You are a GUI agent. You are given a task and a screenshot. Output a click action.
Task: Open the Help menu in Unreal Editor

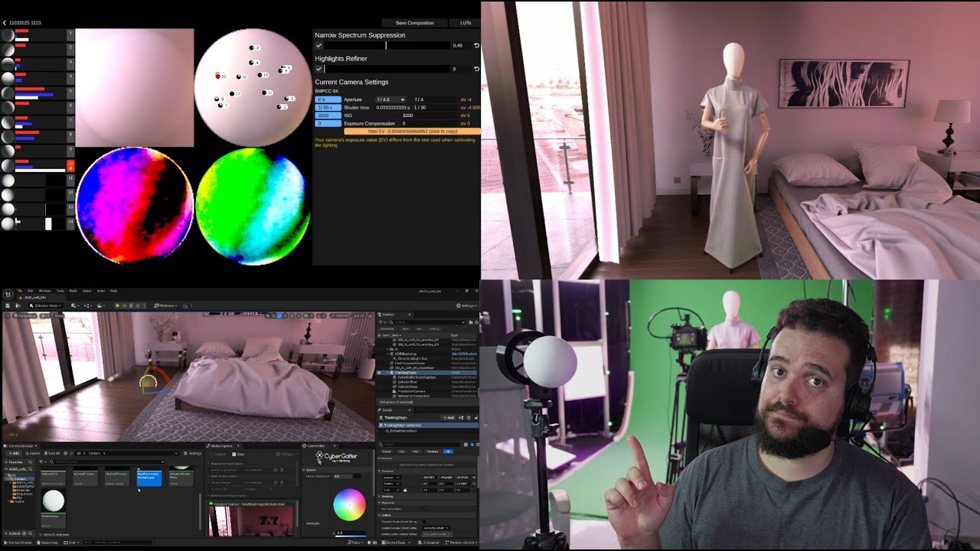point(113,291)
